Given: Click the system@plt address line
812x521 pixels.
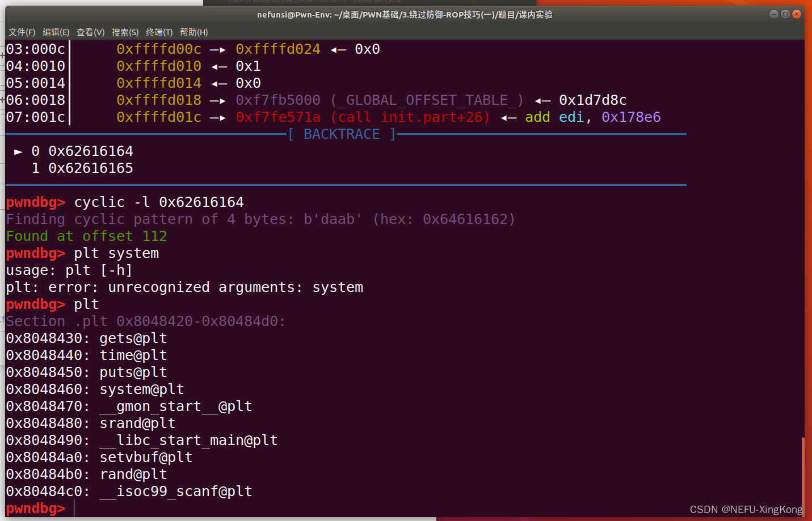Looking at the screenshot, I should tap(95, 389).
